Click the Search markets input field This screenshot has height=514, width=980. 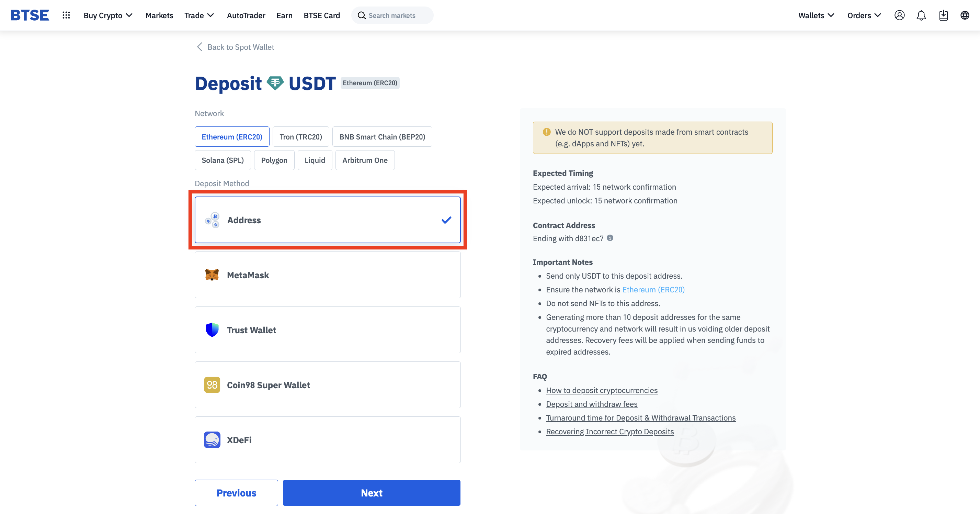396,15
